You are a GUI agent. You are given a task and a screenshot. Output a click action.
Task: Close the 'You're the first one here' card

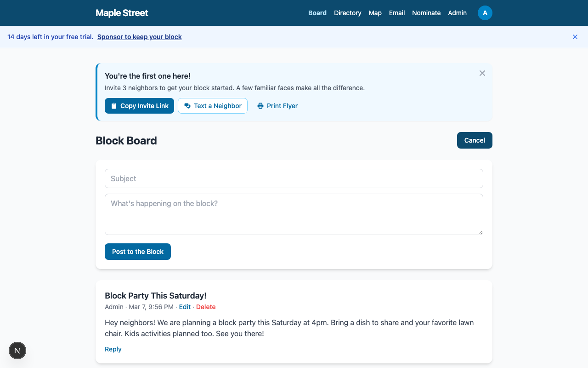(482, 73)
